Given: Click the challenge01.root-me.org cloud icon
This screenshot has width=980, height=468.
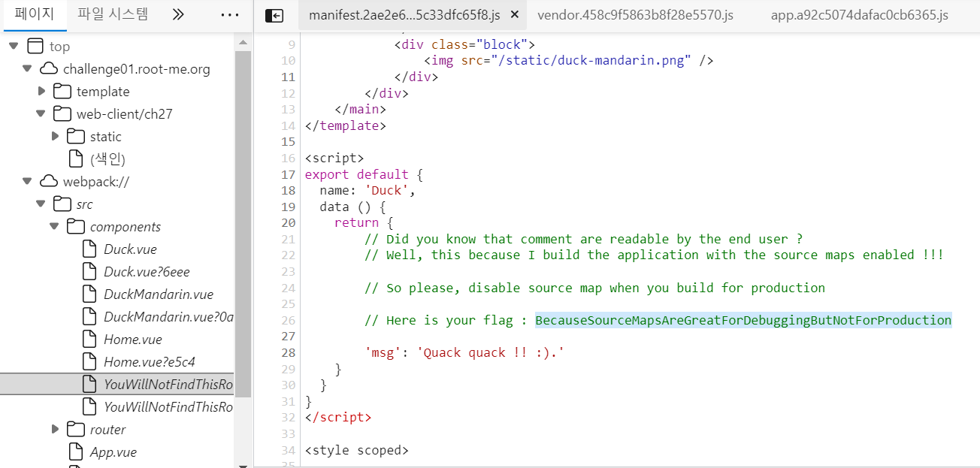Looking at the screenshot, I should pos(48,69).
